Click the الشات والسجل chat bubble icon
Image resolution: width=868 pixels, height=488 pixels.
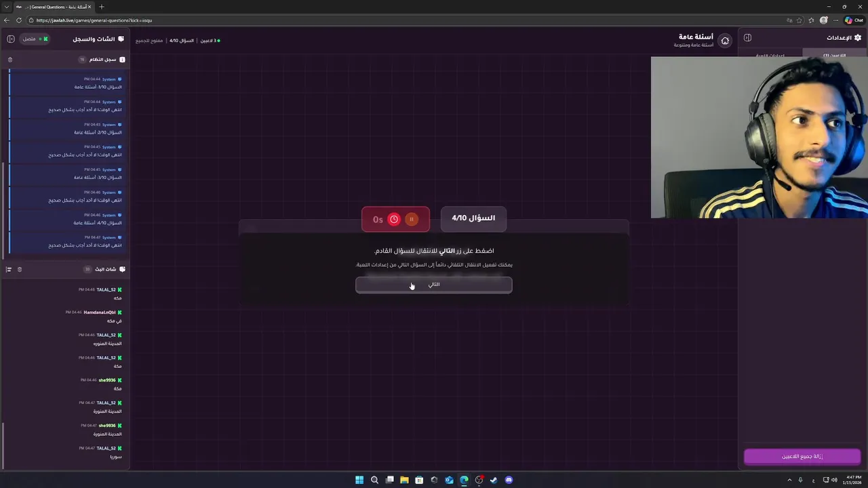121,39
